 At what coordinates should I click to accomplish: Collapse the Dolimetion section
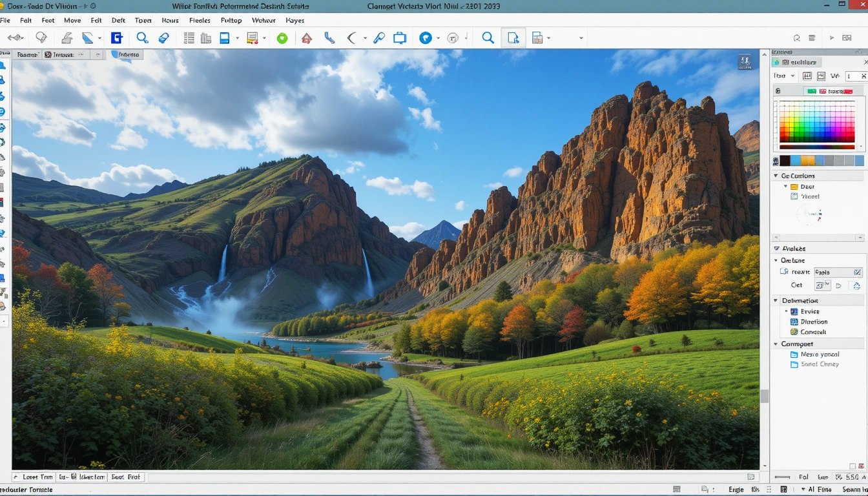pos(776,300)
